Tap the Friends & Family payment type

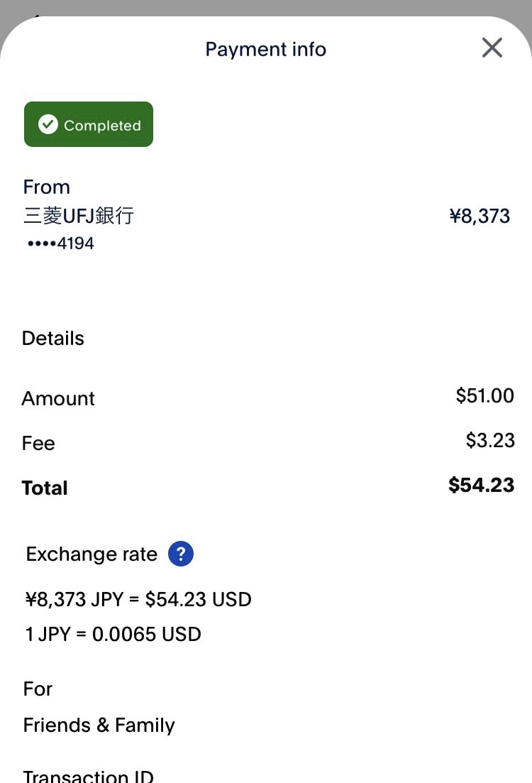[x=99, y=725]
